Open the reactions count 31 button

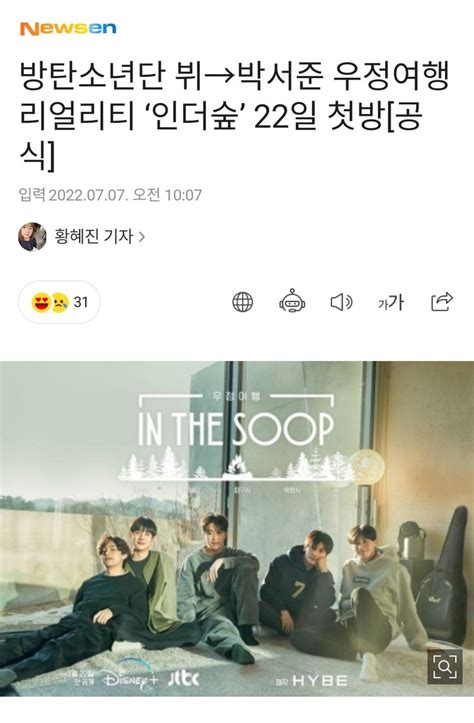coord(59,302)
